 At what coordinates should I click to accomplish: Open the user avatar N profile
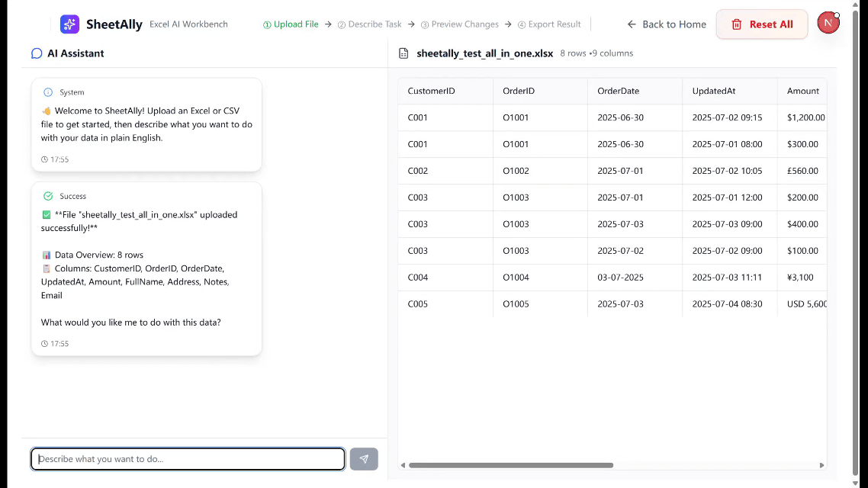[828, 23]
